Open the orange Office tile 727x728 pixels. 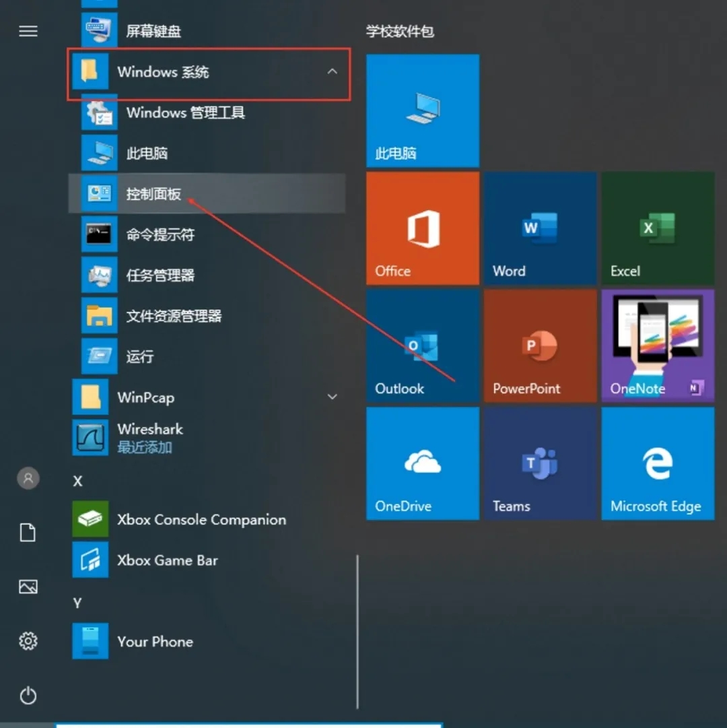[422, 228]
